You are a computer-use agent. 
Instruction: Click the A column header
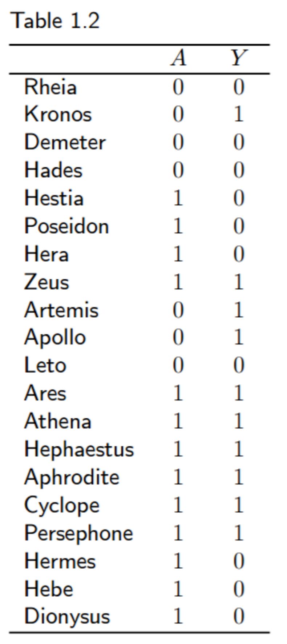tap(178, 58)
